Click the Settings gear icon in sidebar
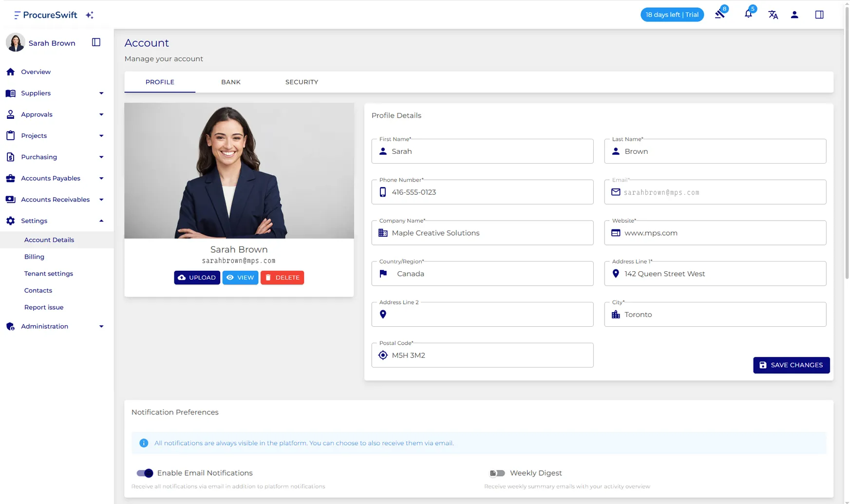 (11, 221)
